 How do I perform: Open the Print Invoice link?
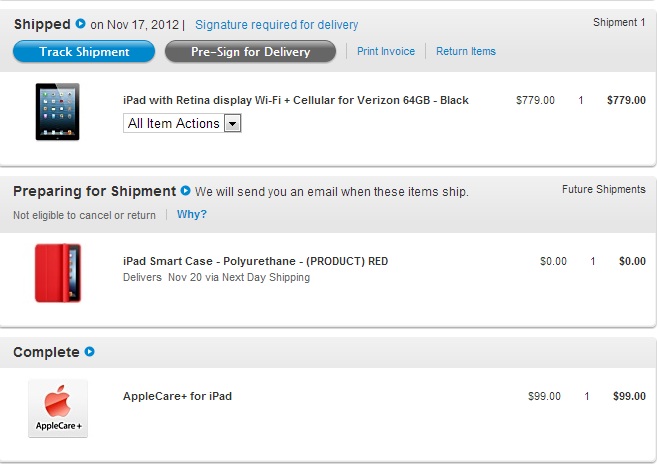[386, 51]
